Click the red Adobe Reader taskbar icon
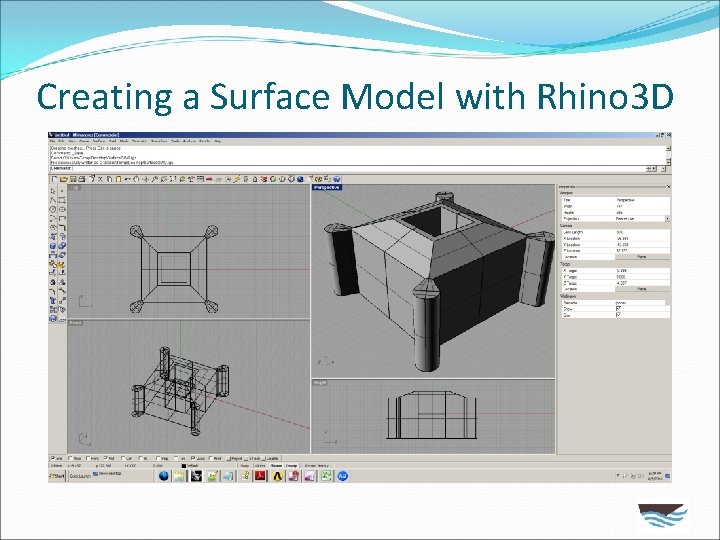The width and height of the screenshot is (720, 540). (259, 476)
